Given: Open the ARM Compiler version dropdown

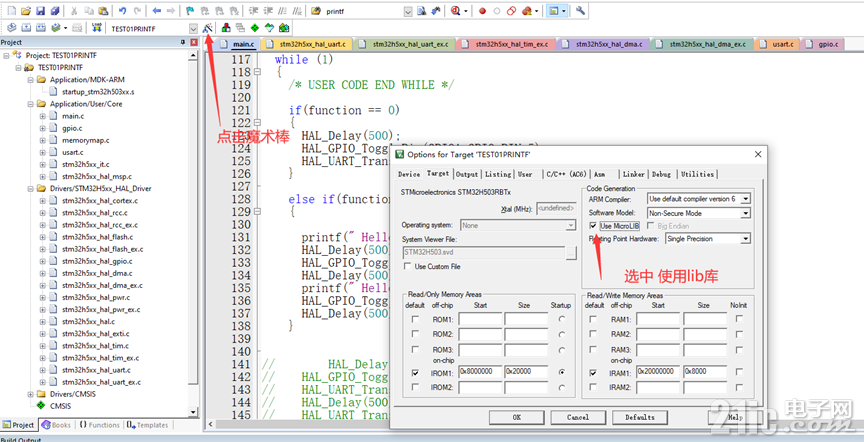Looking at the screenshot, I should tap(746, 198).
